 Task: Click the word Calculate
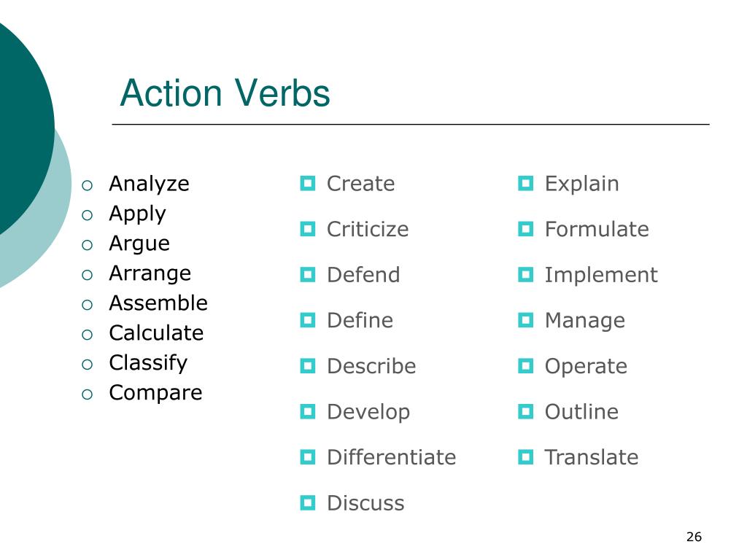click(156, 332)
